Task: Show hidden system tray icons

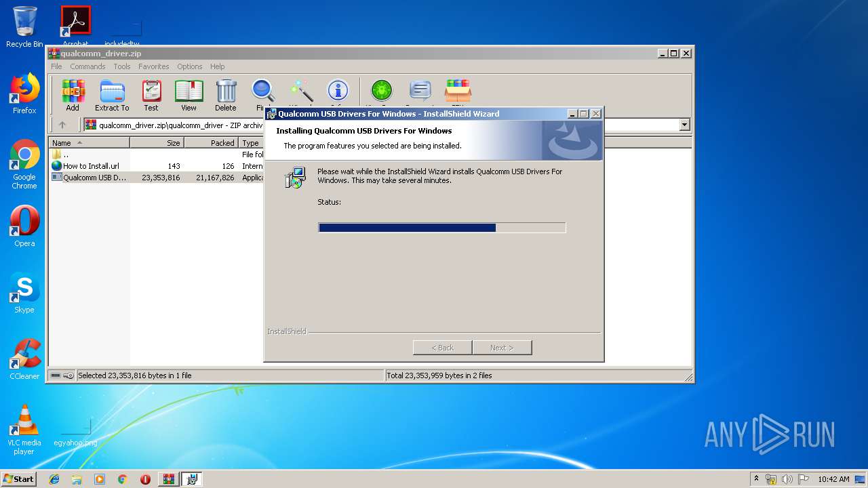Action: click(x=756, y=479)
